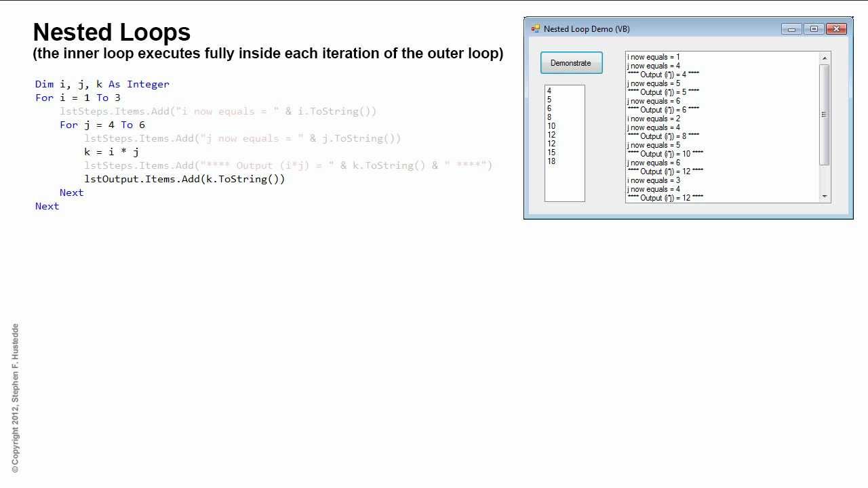Click the "k = i * j" code line
The image size is (868, 488).
click(112, 152)
